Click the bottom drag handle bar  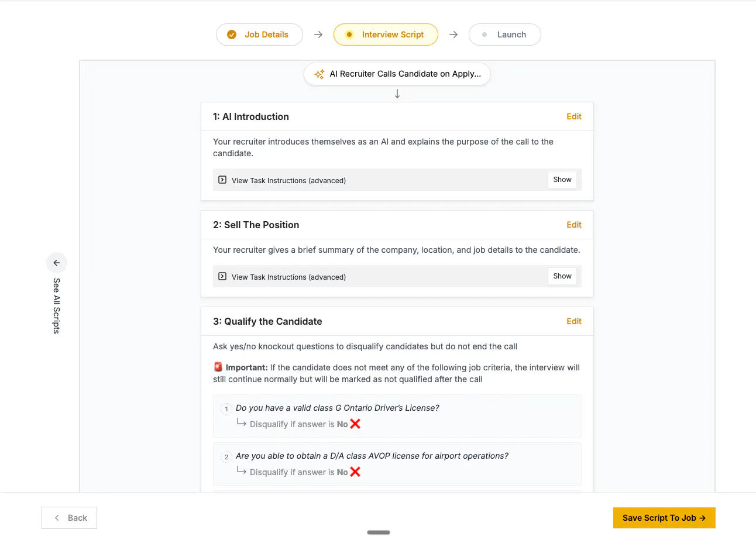tap(379, 532)
